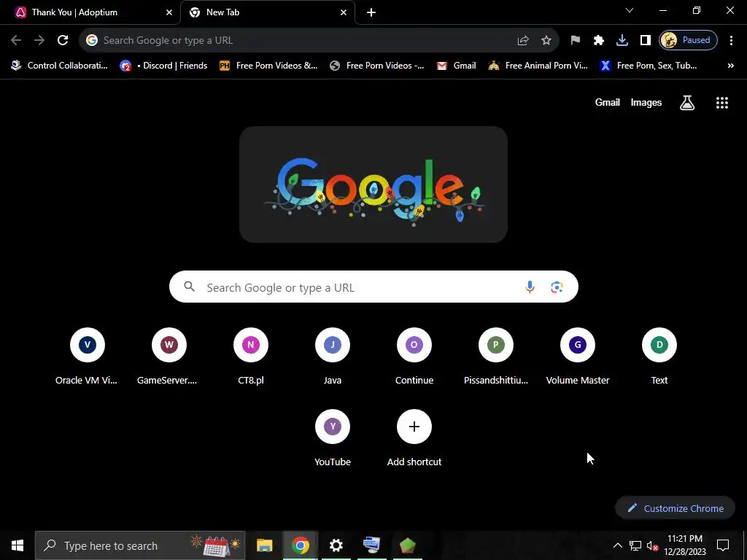Open the clock showing 11:21 PM
The height and width of the screenshot is (560, 747).
click(x=685, y=545)
